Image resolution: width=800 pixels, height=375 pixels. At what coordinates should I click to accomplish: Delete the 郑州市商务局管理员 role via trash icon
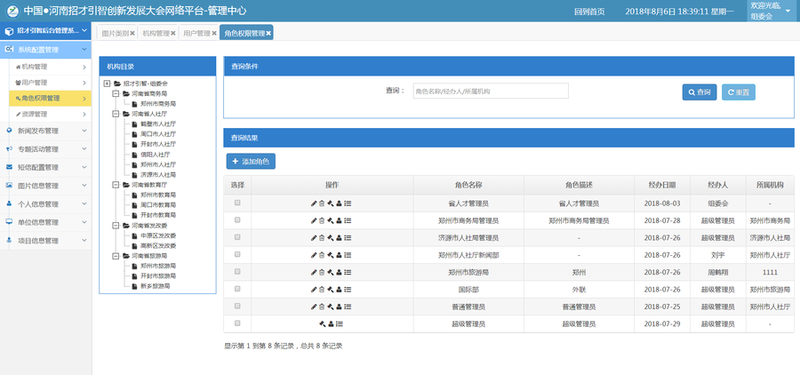pyautogui.click(x=322, y=221)
